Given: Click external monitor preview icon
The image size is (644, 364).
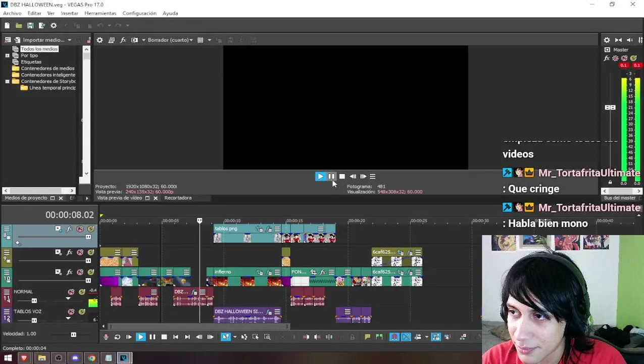Looking at the screenshot, I should (x=111, y=40).
